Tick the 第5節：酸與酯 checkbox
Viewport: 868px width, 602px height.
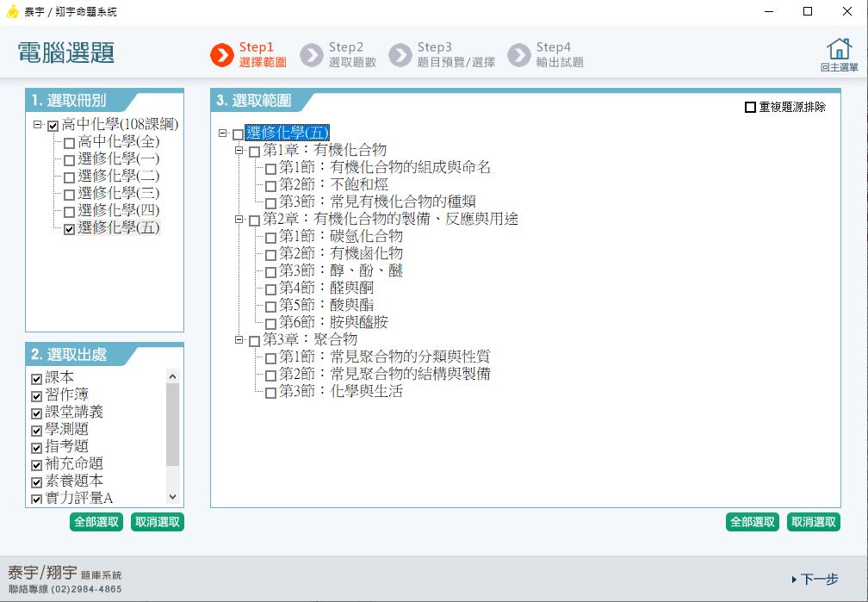click(x=270, y=307)
